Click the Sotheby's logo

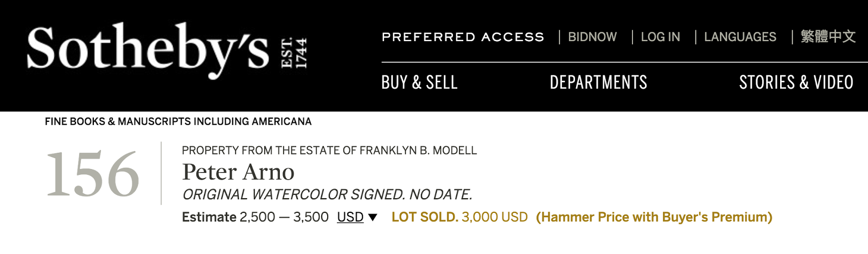pyautogui.click(x=148, y=50)
